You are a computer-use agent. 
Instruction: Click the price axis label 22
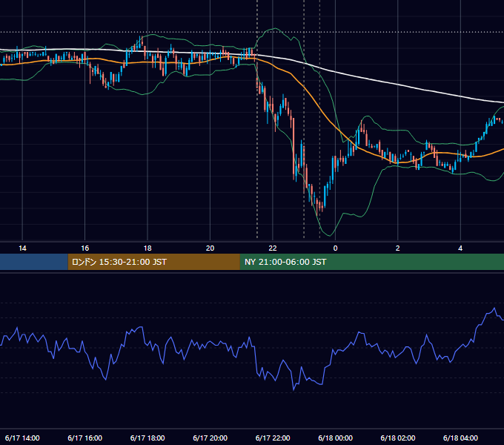(273, 248)
